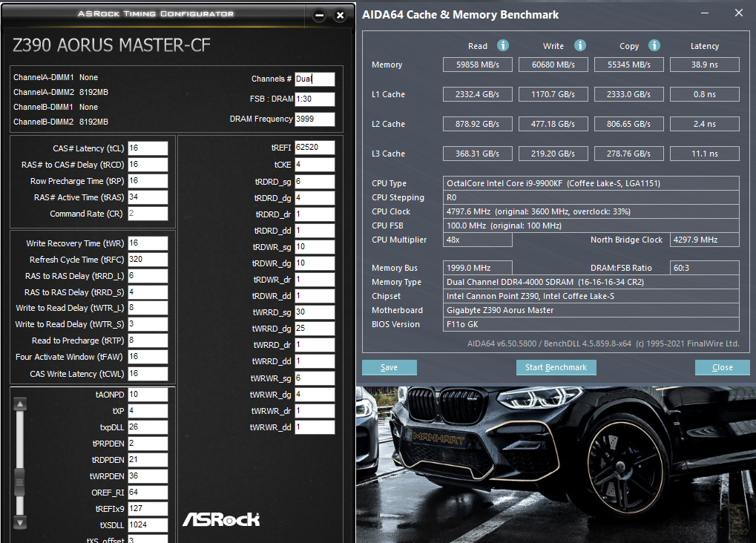This screenshot has height=543, width=756.
Task: Click the Read info icon in AIDA64
Action: coord(503,45)
